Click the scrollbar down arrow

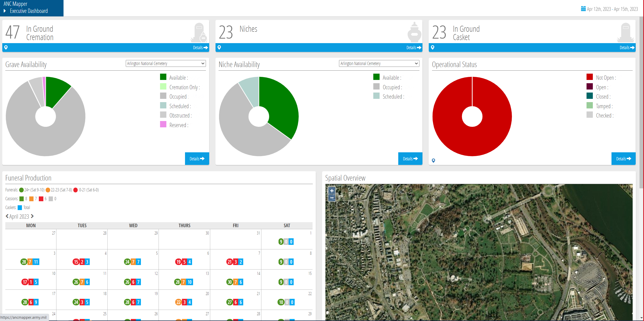[x=641, y=318]
